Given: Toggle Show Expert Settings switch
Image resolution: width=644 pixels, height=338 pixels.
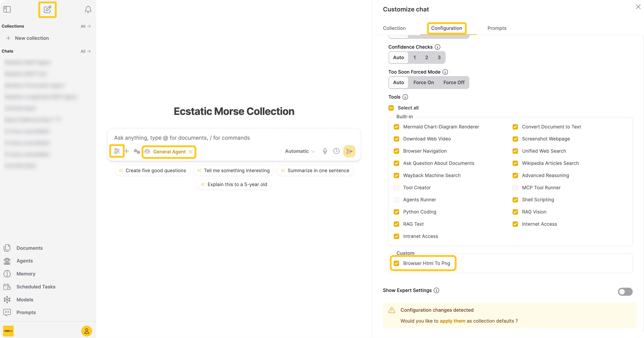Looking at the screenshot, I should click(x=625, y=291).
